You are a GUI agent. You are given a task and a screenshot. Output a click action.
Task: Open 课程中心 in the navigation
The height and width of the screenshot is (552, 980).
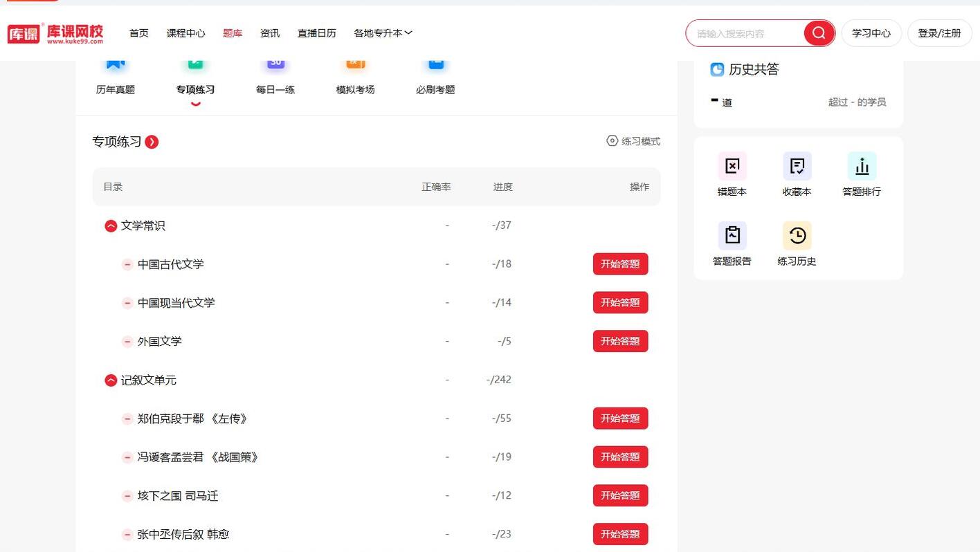pyautogui.click(x=186, y=33)
